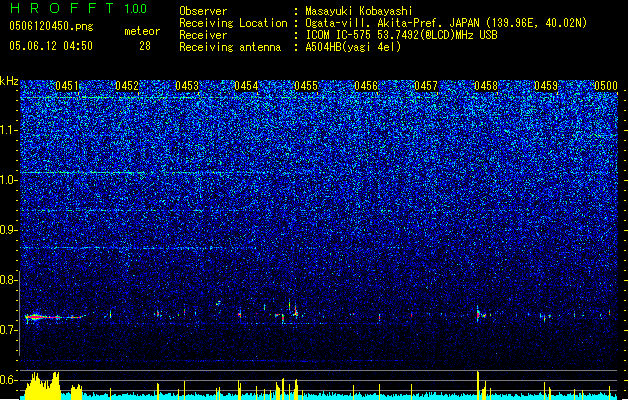The height and width of the screenshot is (400, 629).
Task: Click the meteor count value 28
Action: (145, 46)
